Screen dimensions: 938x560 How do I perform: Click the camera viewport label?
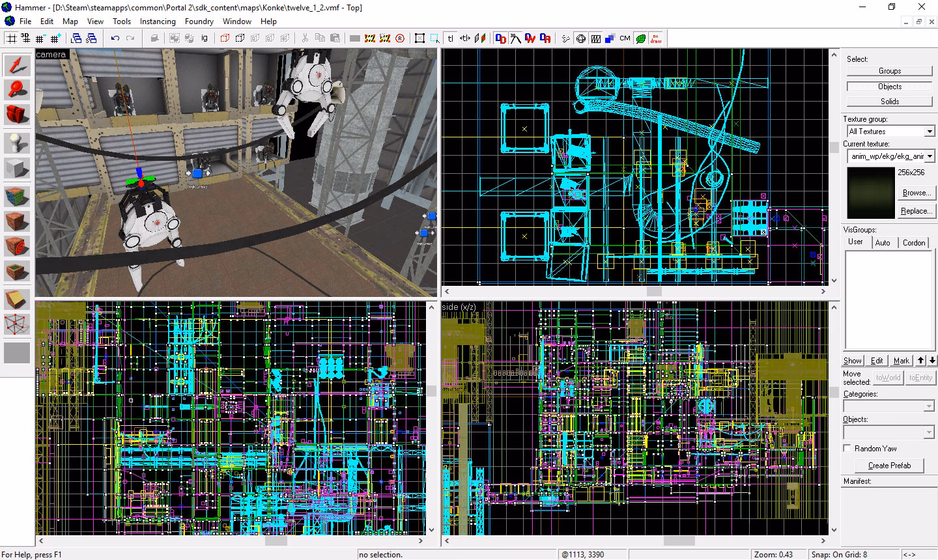point(51,55)
